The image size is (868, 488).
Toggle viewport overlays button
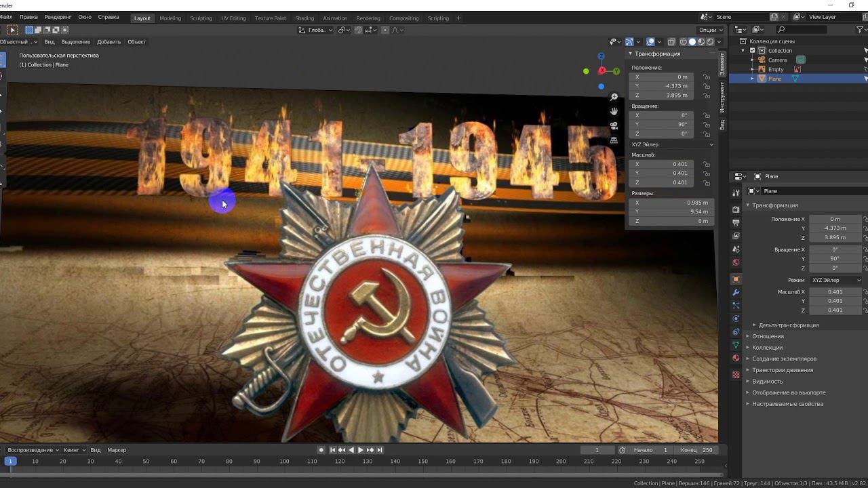(x=650, y=42)
